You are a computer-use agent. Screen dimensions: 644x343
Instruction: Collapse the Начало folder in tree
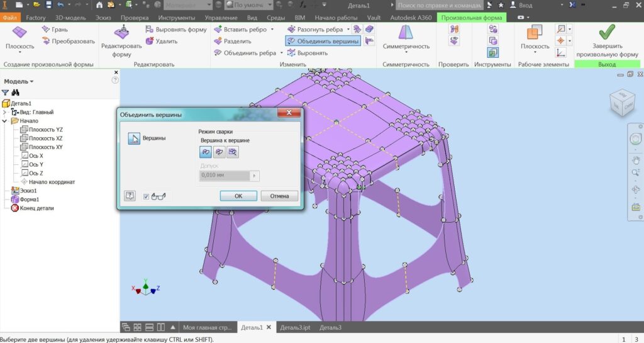(5, 121)
